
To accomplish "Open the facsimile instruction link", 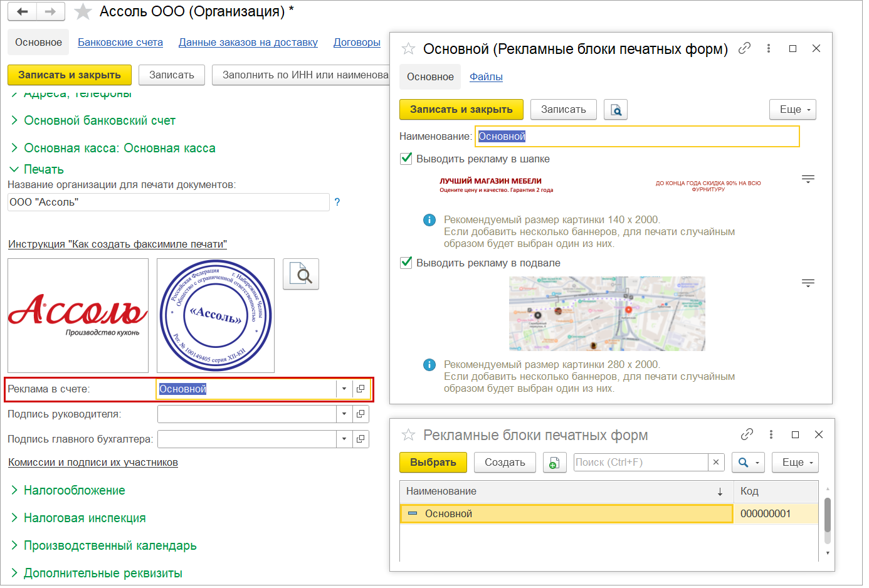I will (x=117, y=244).
